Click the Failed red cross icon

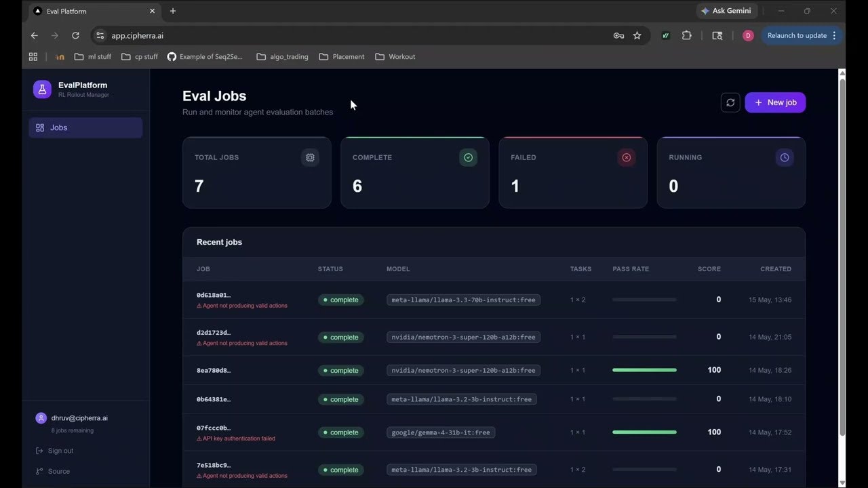point(626,157)
